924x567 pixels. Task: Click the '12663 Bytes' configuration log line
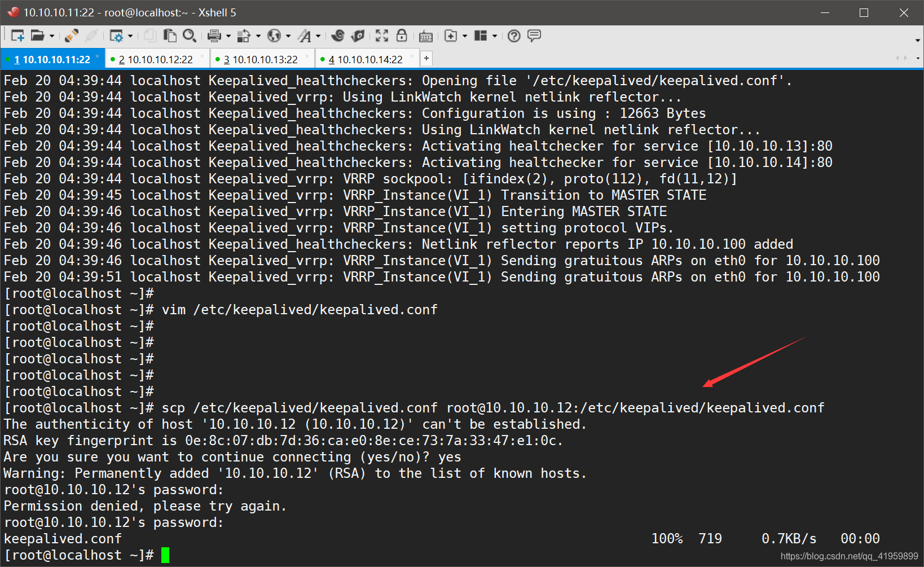click(x=355, y=113)
